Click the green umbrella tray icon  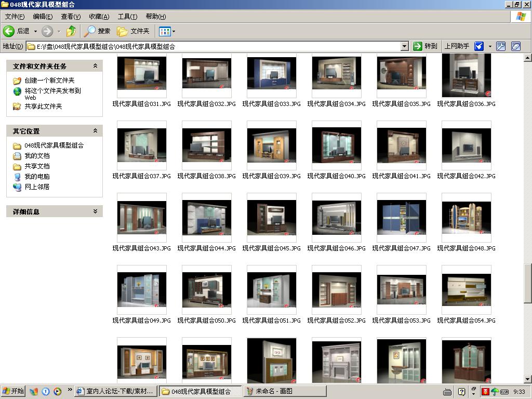pyautogui.click(x=495, y=392)
